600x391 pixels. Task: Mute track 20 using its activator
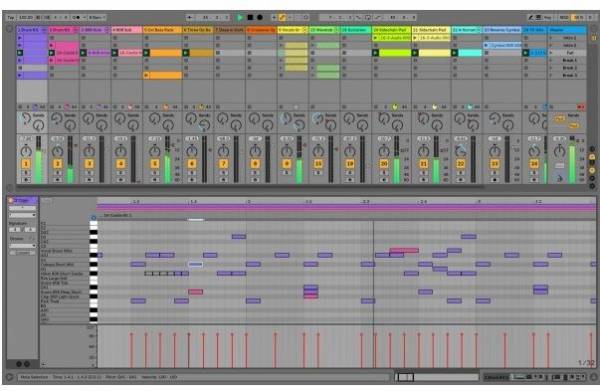[x=384, y=164]
